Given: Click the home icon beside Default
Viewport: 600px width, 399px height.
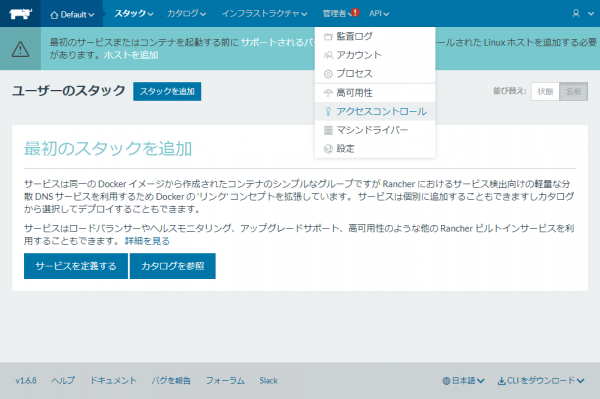Looking at the screenshot, I should pyautogui.click(x=54, y=15).
